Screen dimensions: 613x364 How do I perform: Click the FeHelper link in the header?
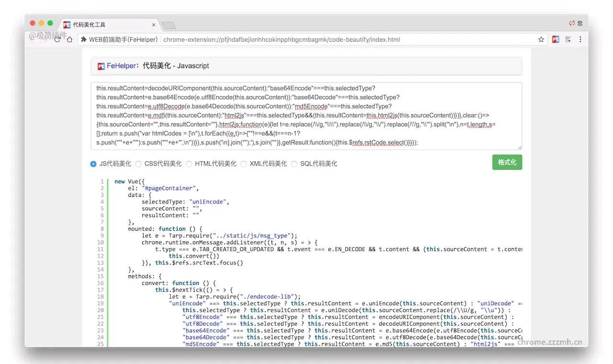pos(121,66)
